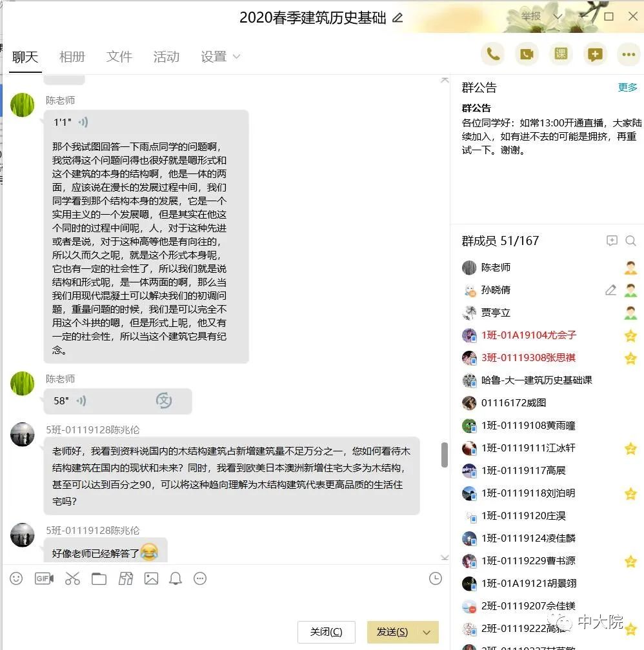Open message history clock icon
The width and height of the screenshot is (644, 650).
coord(436,578)
